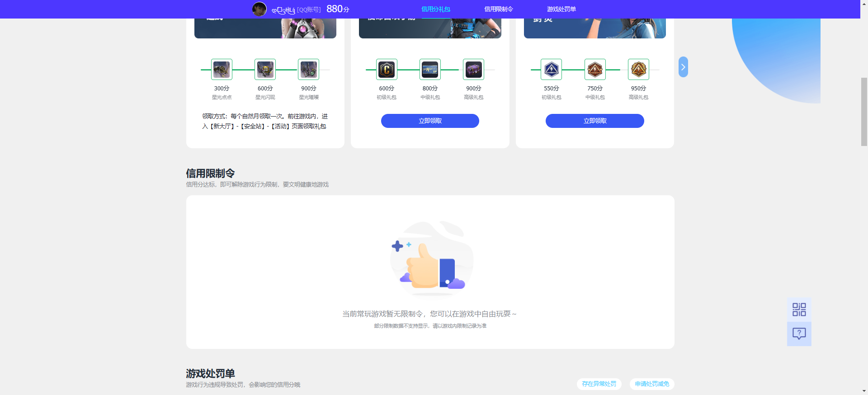Open the 550分 初级礼包 badge icon

[x=551, y=70]
